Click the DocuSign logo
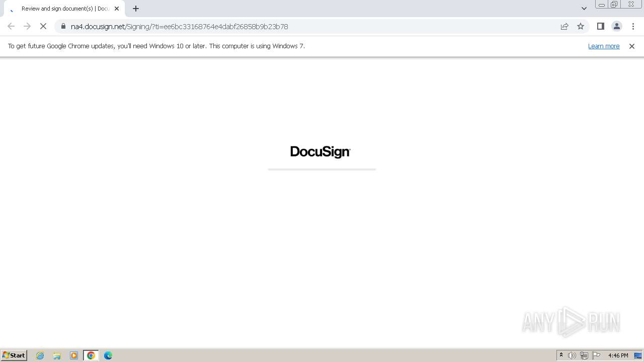 pos(320,152)
